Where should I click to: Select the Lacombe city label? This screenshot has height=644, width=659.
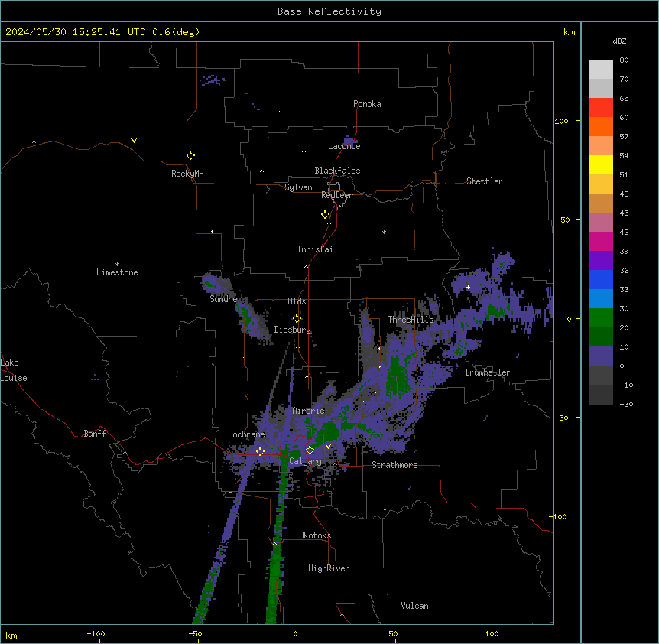[x=344, y=146]
